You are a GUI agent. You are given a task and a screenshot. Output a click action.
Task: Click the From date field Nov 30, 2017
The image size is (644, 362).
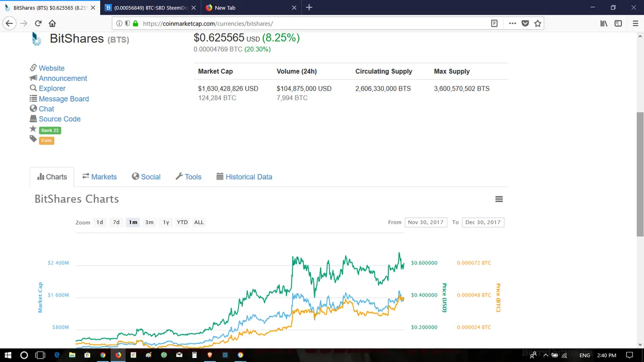point(426,222)
